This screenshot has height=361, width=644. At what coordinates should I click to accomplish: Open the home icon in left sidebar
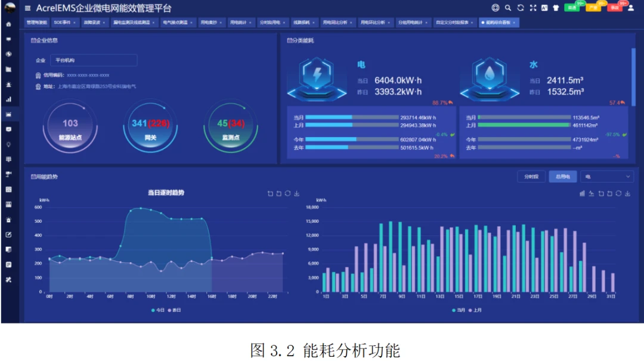(x=8, y=24)
